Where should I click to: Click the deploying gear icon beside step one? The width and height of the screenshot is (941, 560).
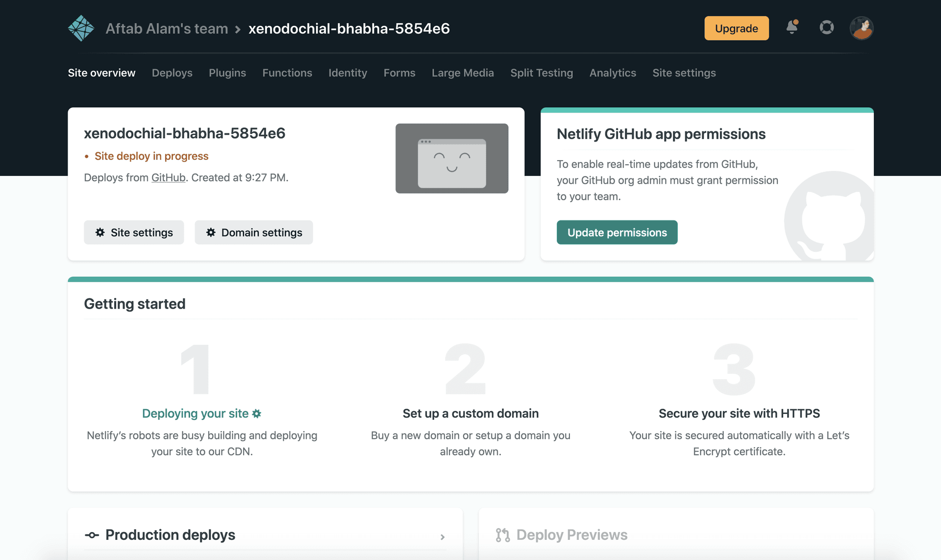click(x=257, y=414)
